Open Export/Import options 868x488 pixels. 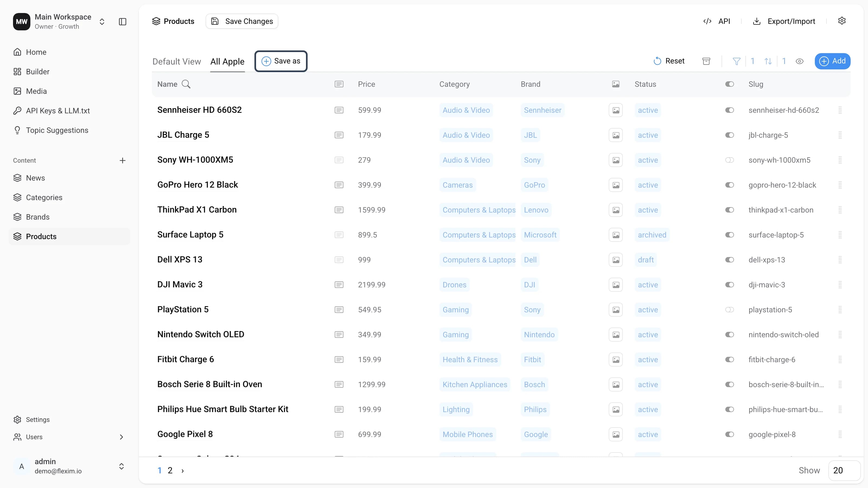click(x=784, y=21)
